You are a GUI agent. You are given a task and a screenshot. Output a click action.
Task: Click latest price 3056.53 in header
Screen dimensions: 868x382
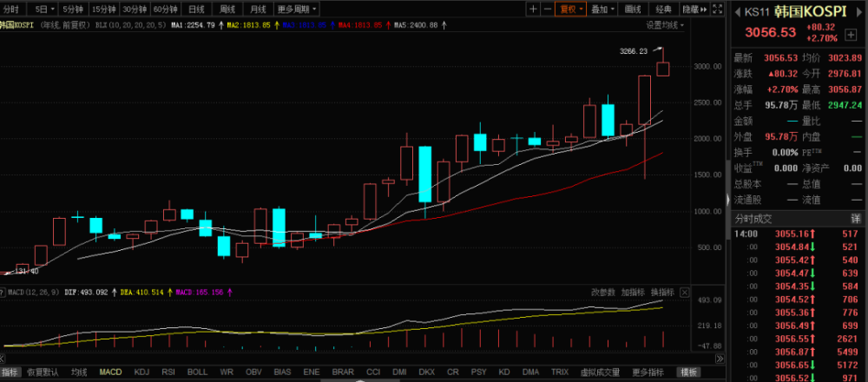coord(771,32)
